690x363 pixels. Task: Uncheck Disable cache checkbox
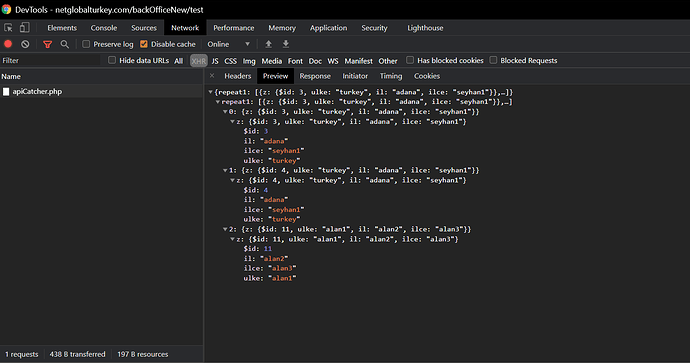[144, 44]
